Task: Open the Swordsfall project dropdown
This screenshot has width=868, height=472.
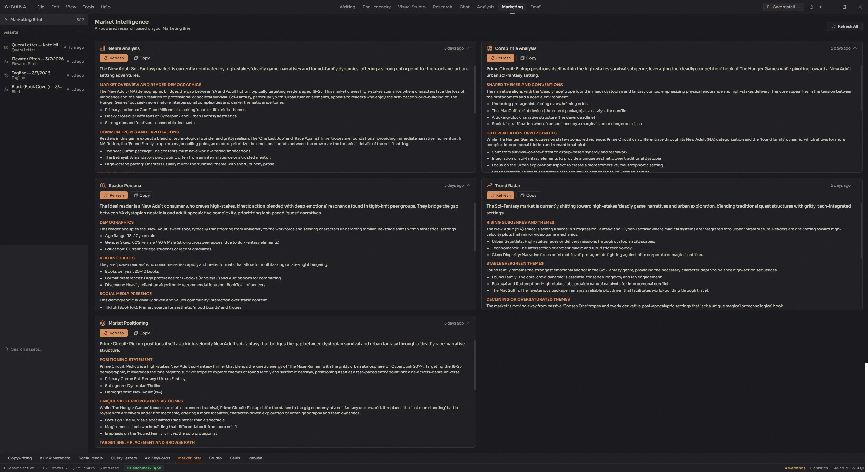Action: tap(783, 7)
